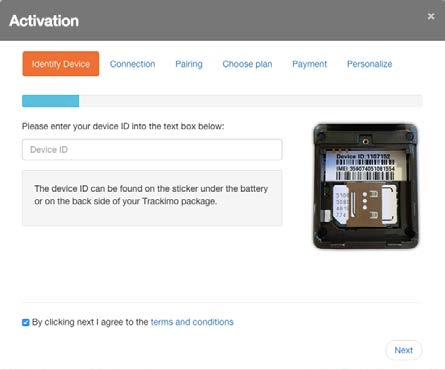Screen dimensions: 445x370
Task: Click the blue filled portion of progress bar
Action: tap(51, 101)
